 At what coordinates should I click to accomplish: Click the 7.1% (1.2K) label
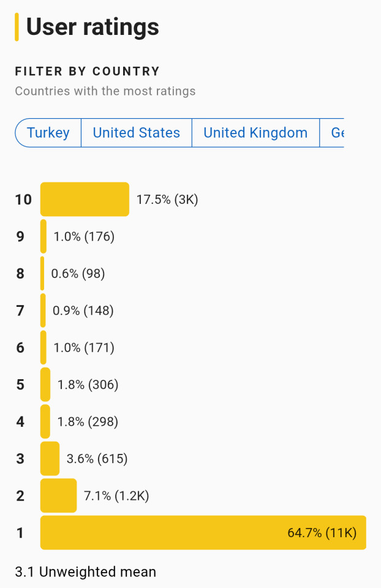116,496
